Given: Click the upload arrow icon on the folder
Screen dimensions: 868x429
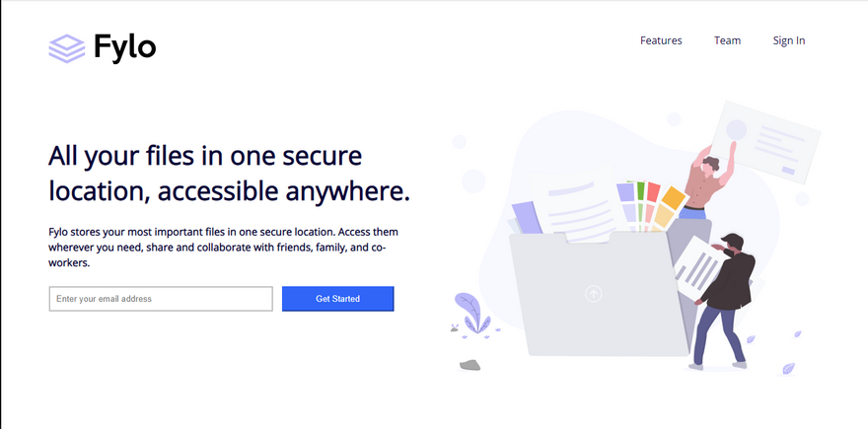Looking at the screenshot, I should pyautogui.click(x=593, y=294).
